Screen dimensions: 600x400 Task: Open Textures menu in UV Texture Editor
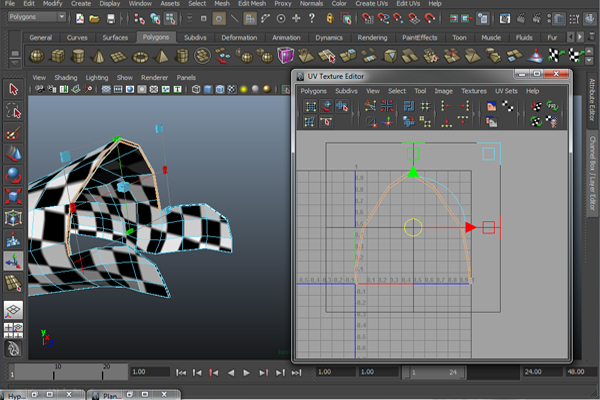474,91
